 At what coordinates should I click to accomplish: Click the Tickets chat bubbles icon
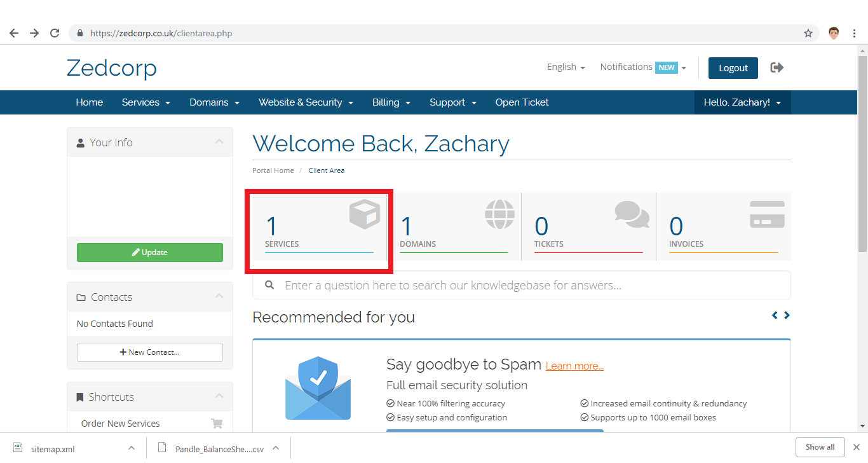(632, 214)
